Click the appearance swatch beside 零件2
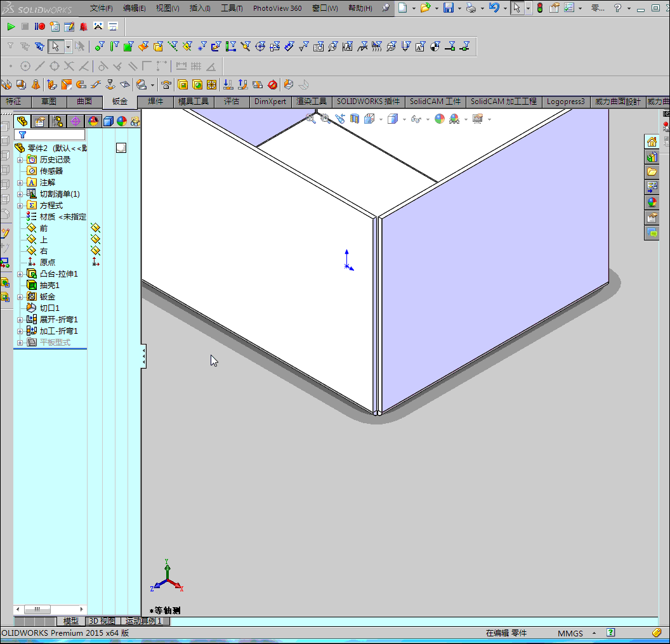 pos(121,148)
